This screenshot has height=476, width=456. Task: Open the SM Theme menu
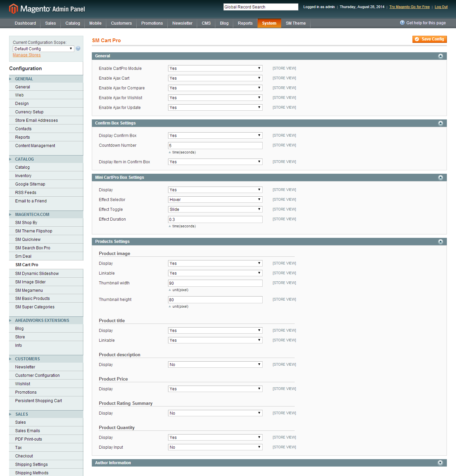click(296, 23)
